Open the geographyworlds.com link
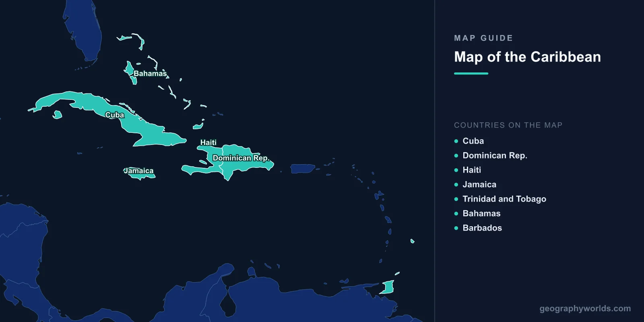The height and width of the screenshot is (322, 644). [x=585, y=309]
